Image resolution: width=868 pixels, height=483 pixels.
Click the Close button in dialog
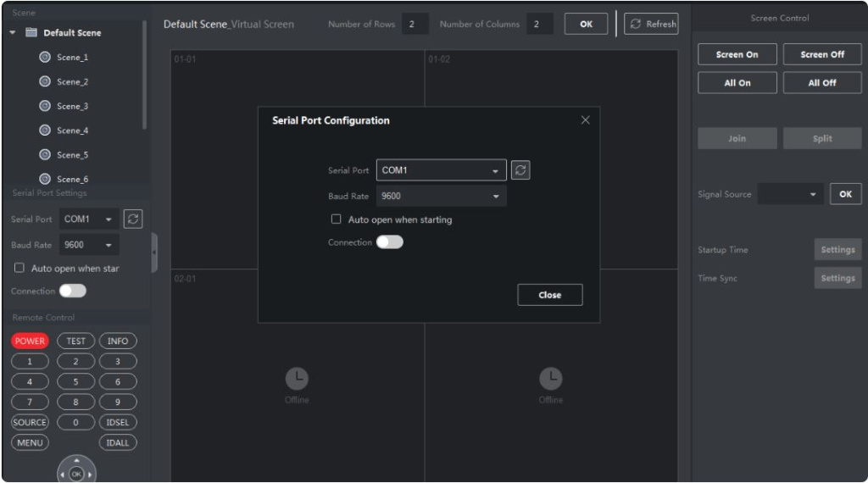549,295
